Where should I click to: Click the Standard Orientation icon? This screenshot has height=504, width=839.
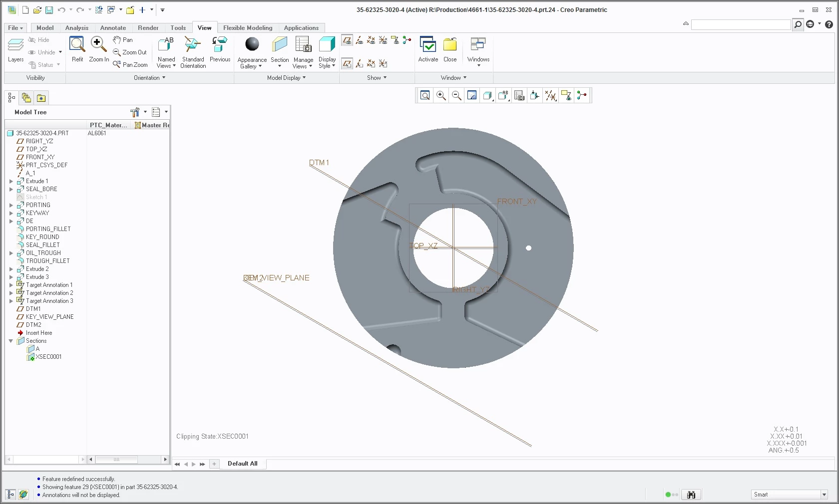coord(193,51)
